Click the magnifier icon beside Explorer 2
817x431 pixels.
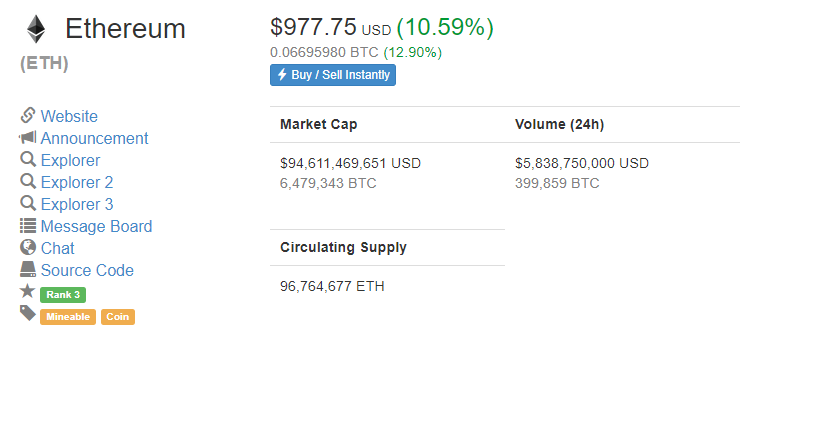click(x=28, y=181)
